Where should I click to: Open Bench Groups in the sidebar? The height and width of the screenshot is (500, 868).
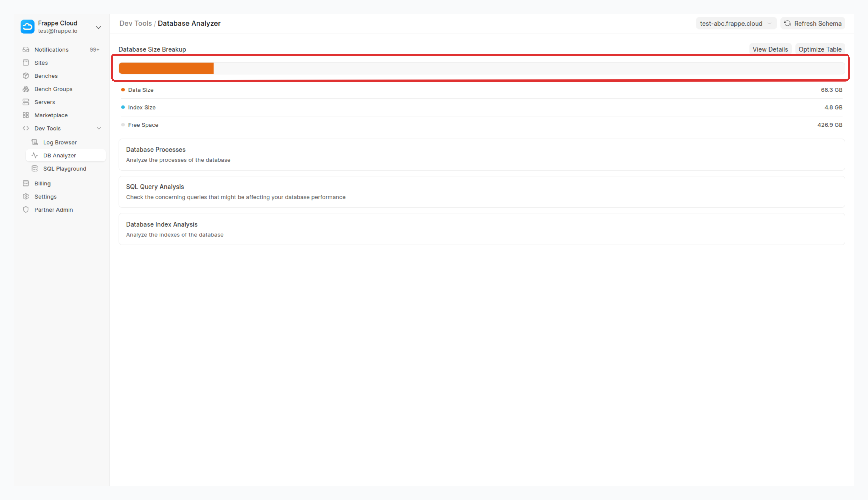pyautogui.click(x=61, y=89)
